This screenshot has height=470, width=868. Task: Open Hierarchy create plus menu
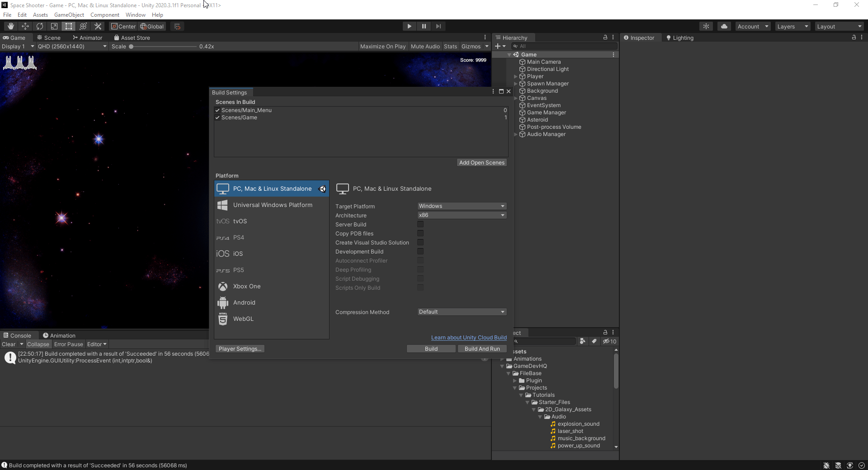pos(500,46)
